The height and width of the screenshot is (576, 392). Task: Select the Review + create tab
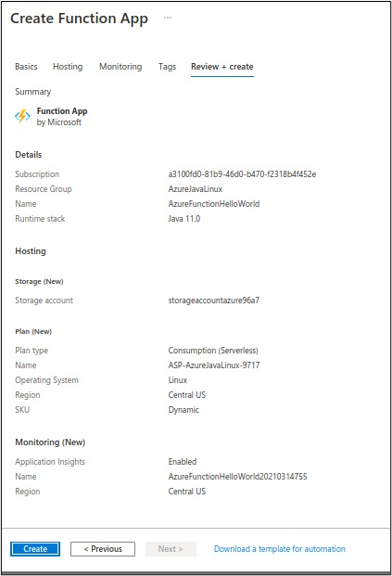pyautogui.click(x=222, y=67)
